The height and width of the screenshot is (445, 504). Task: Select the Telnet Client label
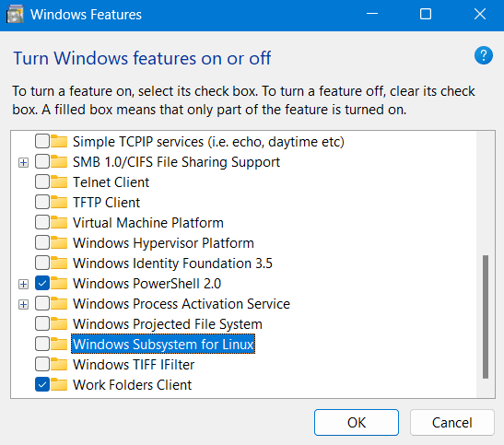click(x=111, y=182)
